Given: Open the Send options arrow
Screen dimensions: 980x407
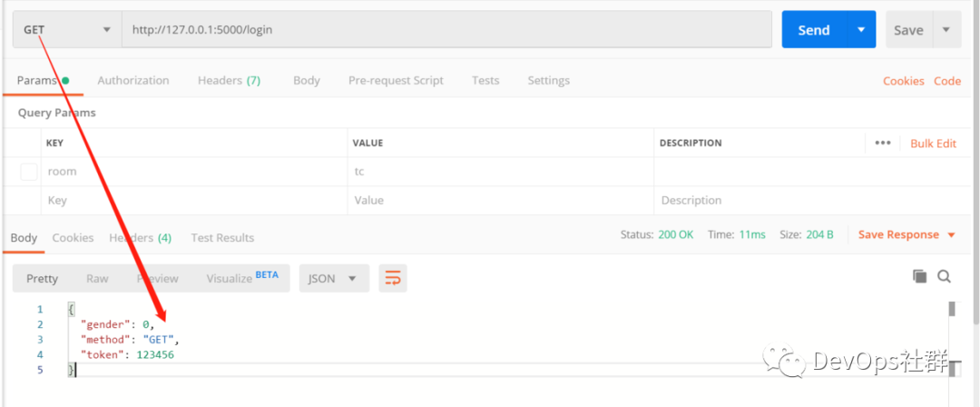Looking at the screenshot, I should (x=862, y=29).
